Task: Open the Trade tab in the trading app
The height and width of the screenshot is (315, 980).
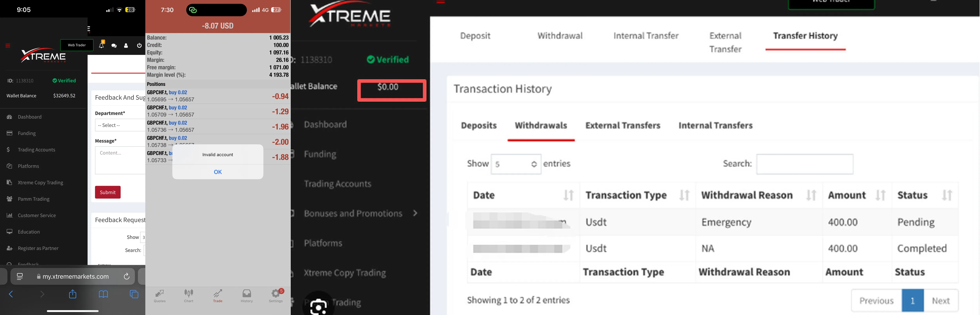Action: 218,296
